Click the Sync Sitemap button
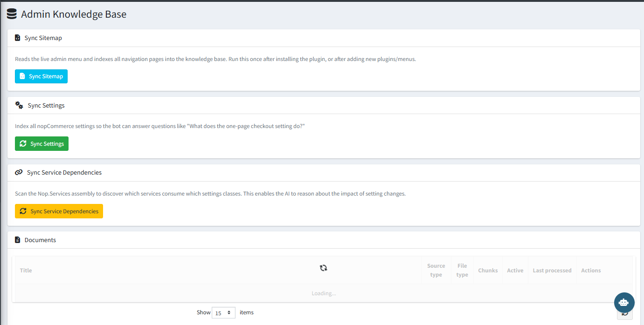This screenshot has height=325, width=644. pos(41,76)
